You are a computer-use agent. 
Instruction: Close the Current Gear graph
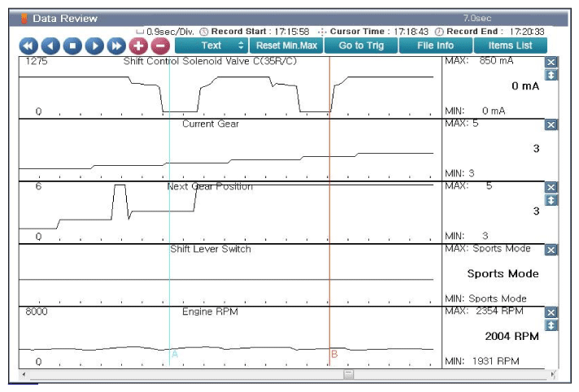(551, 125)
